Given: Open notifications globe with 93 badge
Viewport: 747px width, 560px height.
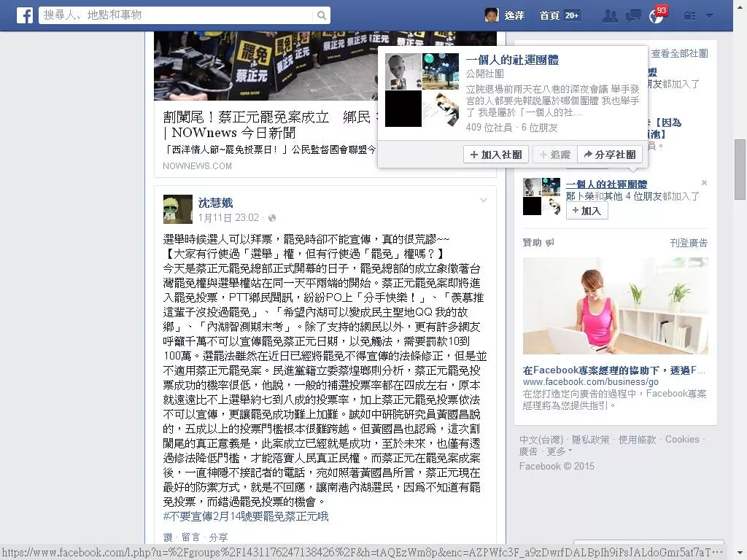Looking at the screenshot, I should pos(657,15).
